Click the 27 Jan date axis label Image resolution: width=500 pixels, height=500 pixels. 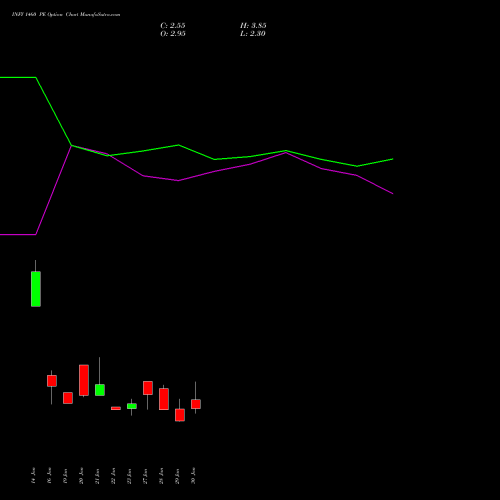tap(145, 476)
